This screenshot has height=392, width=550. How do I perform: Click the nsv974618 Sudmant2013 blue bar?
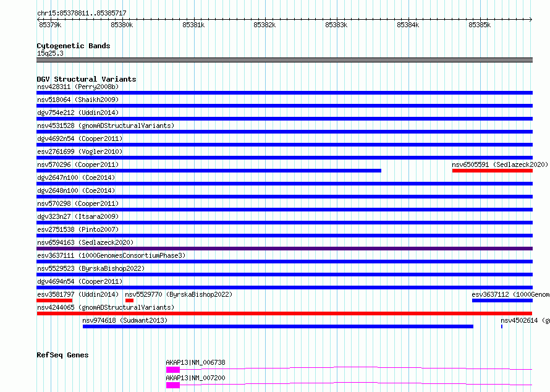click(278, 326)
